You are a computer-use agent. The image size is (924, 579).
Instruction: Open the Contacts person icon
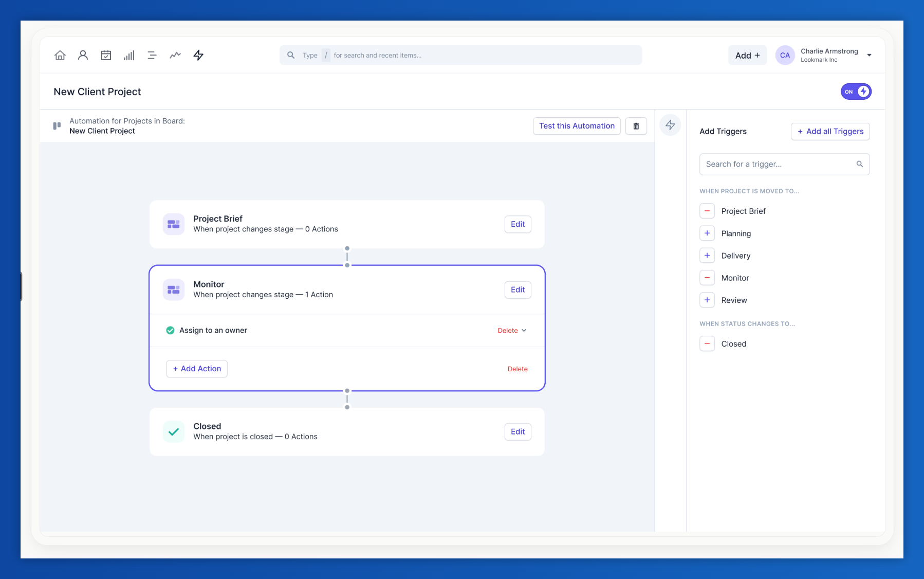83,55
